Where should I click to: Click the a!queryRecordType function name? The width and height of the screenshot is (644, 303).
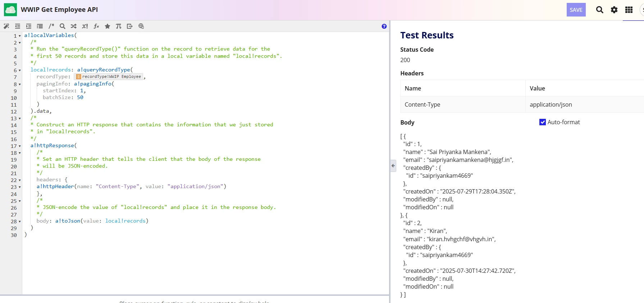104,70
